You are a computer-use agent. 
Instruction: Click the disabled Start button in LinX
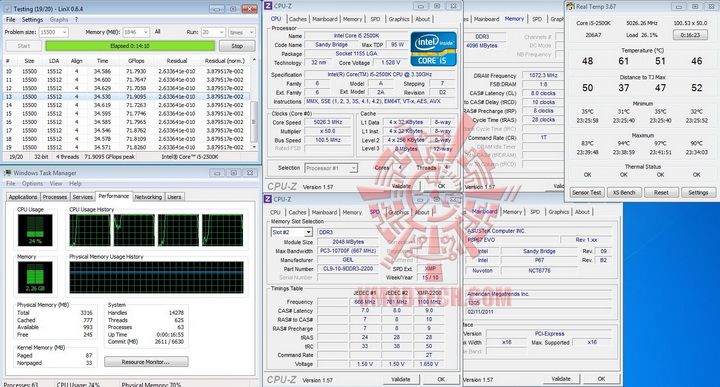click(x=23, y=46)
